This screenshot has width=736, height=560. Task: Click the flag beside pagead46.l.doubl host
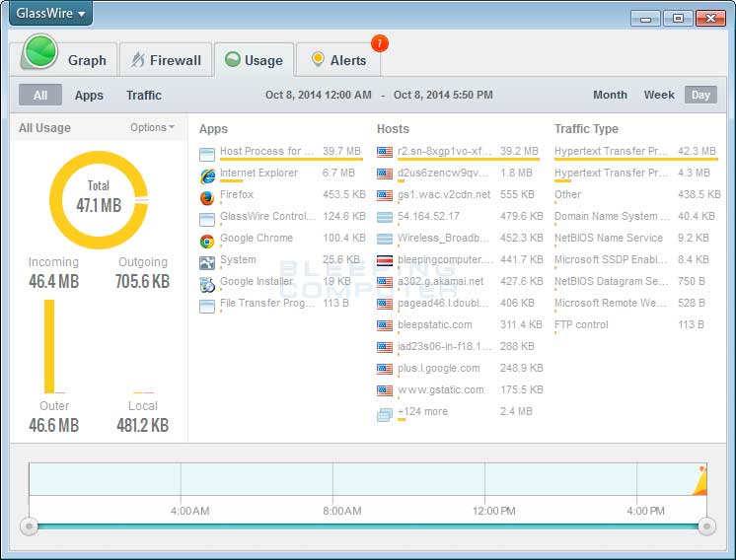385,304
